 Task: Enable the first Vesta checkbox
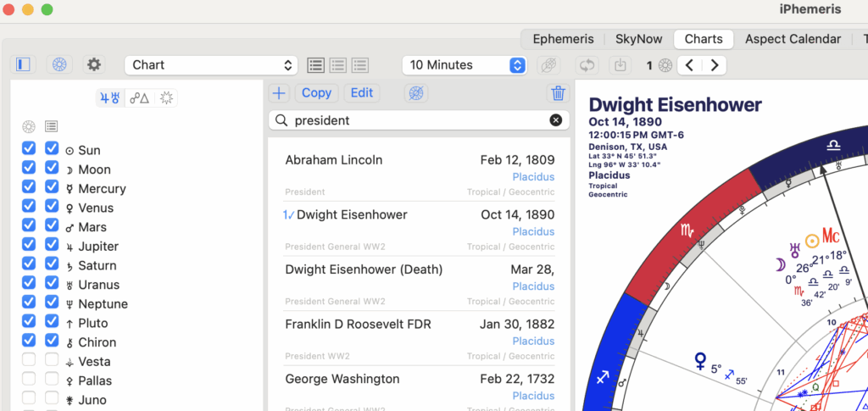tap(29, 362)
